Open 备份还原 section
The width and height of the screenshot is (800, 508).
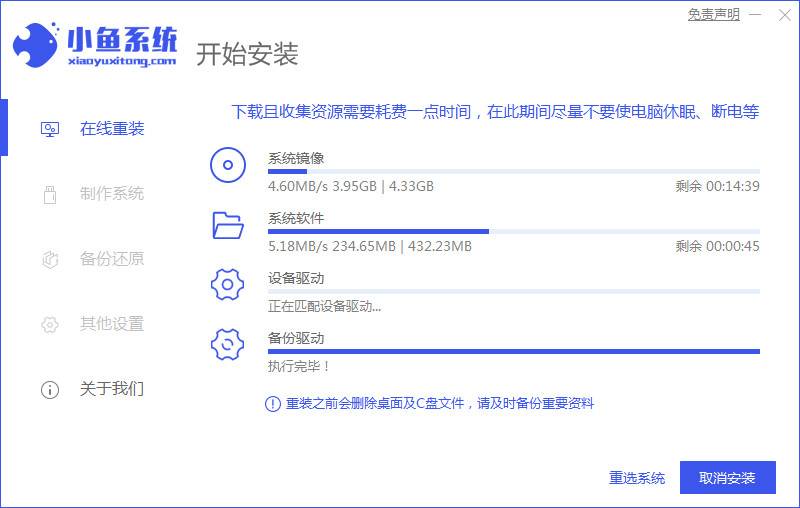[112, 259]
